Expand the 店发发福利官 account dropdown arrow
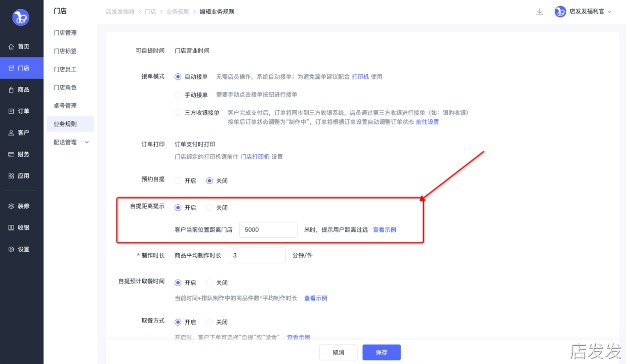This screenshot has width=626, height=364. pos(609,12)
